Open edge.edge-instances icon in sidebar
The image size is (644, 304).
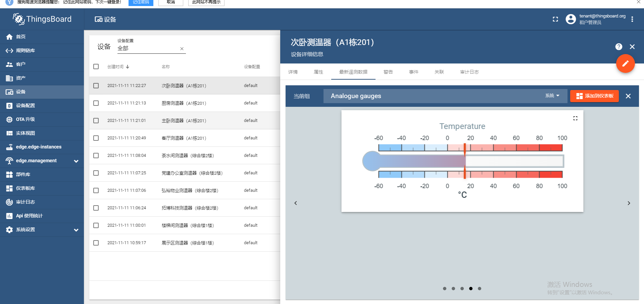coord(9,147)
